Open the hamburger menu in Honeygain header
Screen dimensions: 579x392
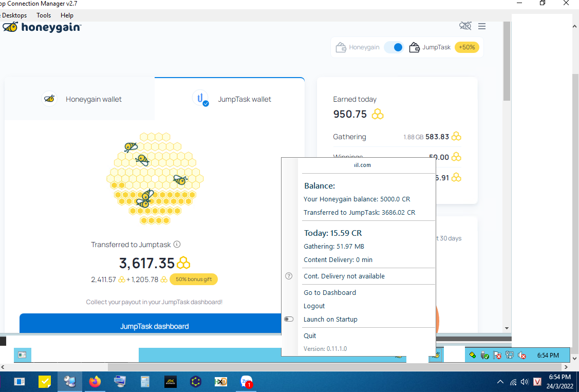(x=481, y=26)
